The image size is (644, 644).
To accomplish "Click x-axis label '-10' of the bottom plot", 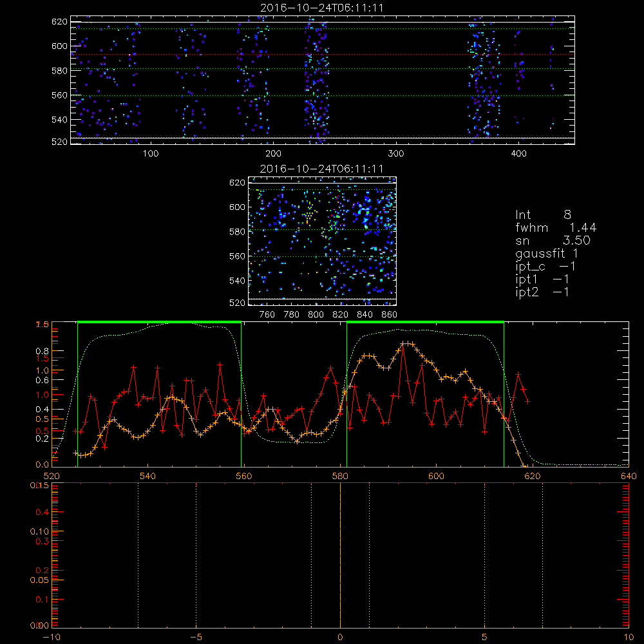I will pyautogui.click(x=52, y=638).
